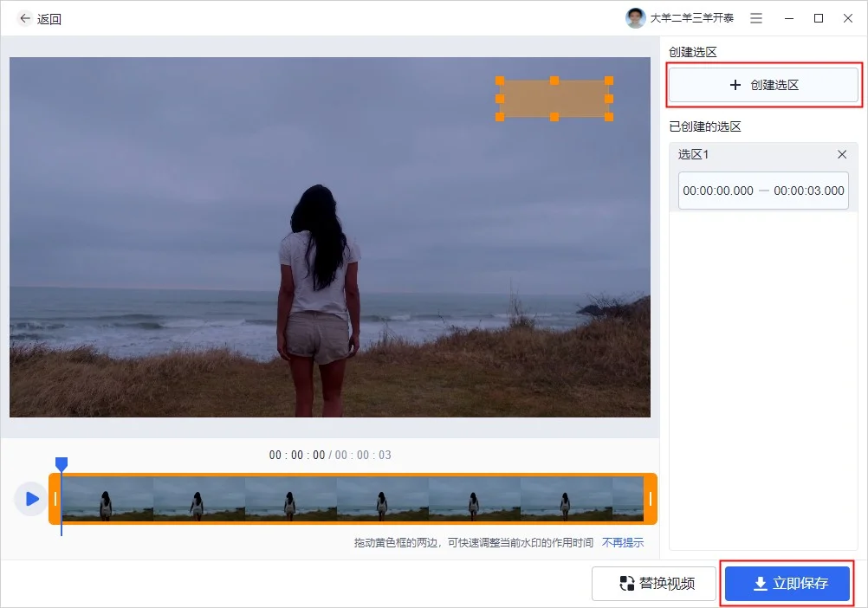Play the video preview
The image size is (868, 608).
[31, 499]
